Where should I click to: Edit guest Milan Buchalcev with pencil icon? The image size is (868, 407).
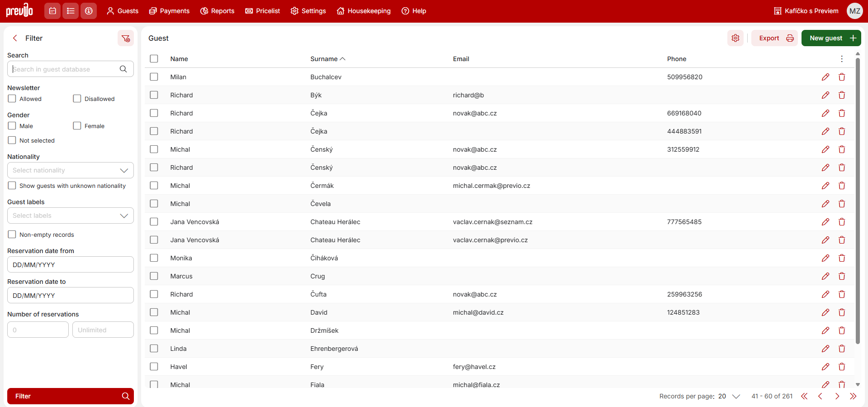[x=825, y=77]
